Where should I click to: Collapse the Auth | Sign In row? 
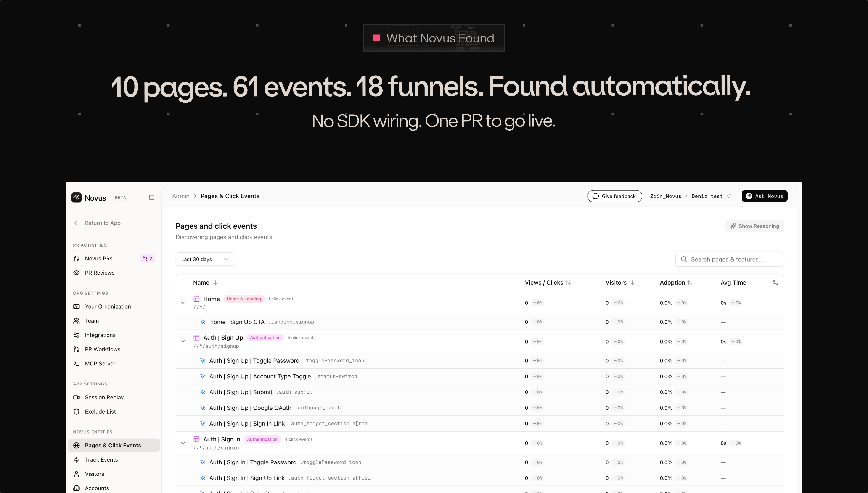point(183,443)
